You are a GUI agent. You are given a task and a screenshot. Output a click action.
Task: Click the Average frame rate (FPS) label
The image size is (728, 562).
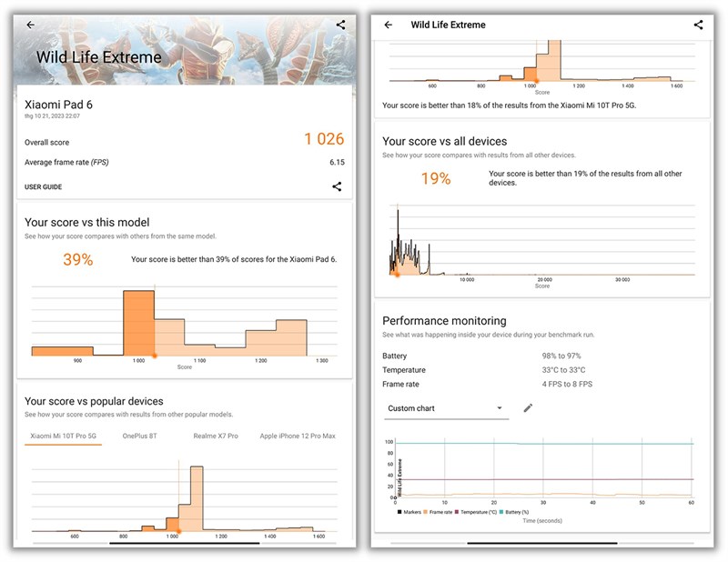pos(66,162)
